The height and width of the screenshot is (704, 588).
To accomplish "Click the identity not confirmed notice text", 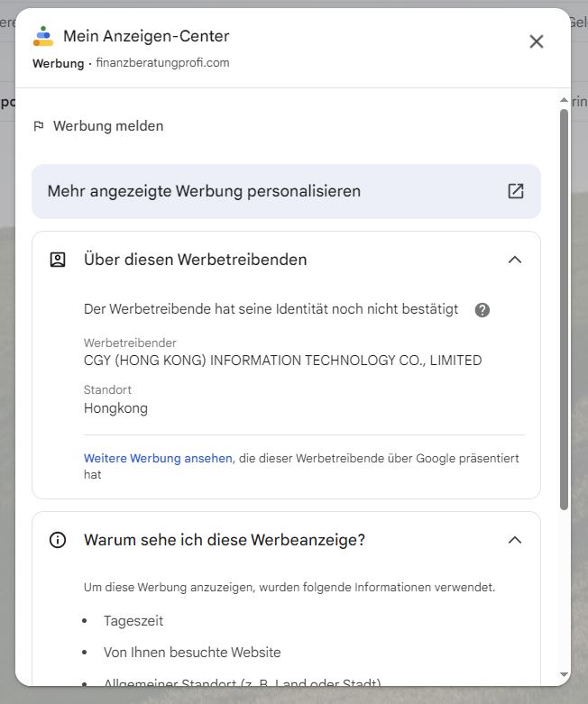I will coord(271,309).
